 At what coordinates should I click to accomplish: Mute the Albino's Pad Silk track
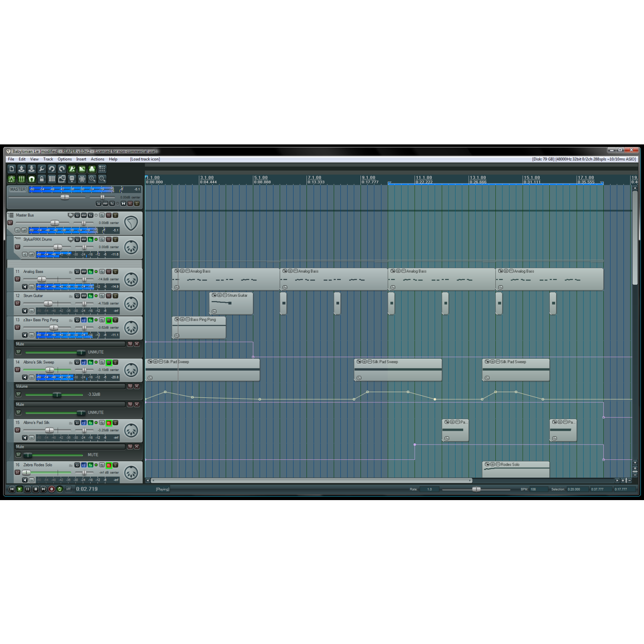pyautogui.click(x=108, y=423)
